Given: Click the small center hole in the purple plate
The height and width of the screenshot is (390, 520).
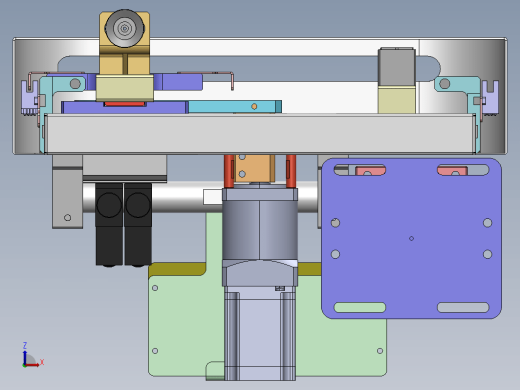Looking at the screenshot, I should 411,238.
